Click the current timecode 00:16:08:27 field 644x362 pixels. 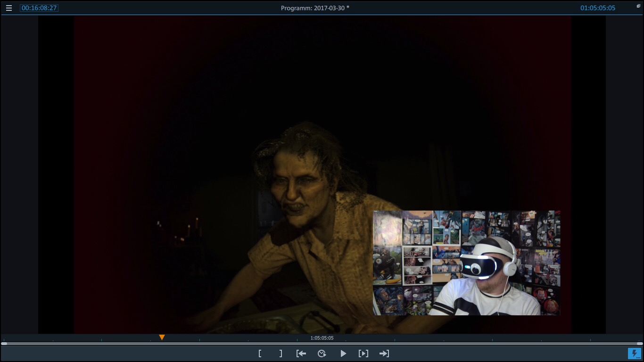point(39,8)
